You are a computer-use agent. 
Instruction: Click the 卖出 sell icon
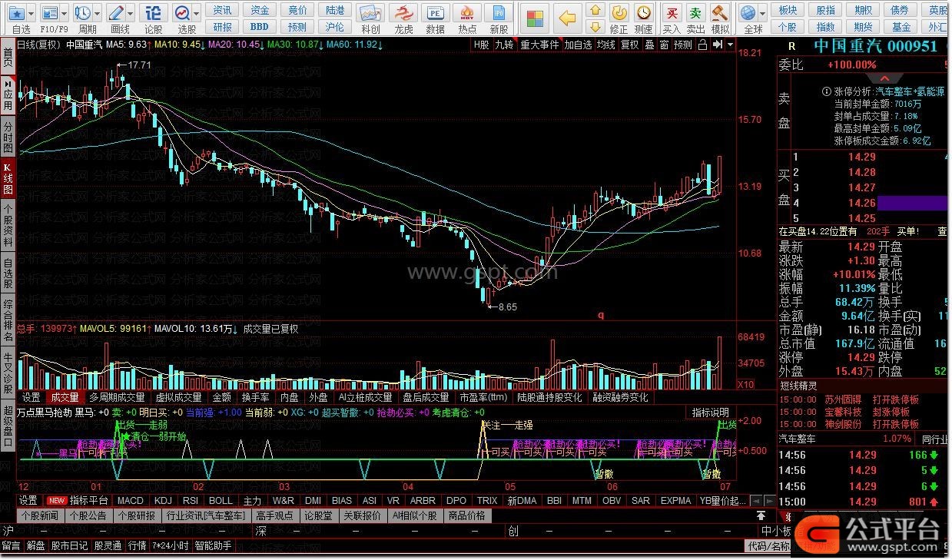(695, 13)
